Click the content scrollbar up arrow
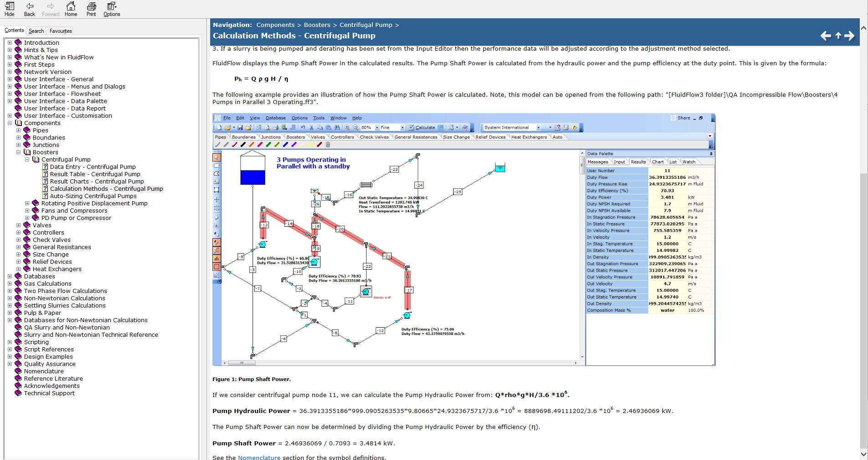Image resolution: width=868 pixels, height=460 pixels. coord(863,28)
